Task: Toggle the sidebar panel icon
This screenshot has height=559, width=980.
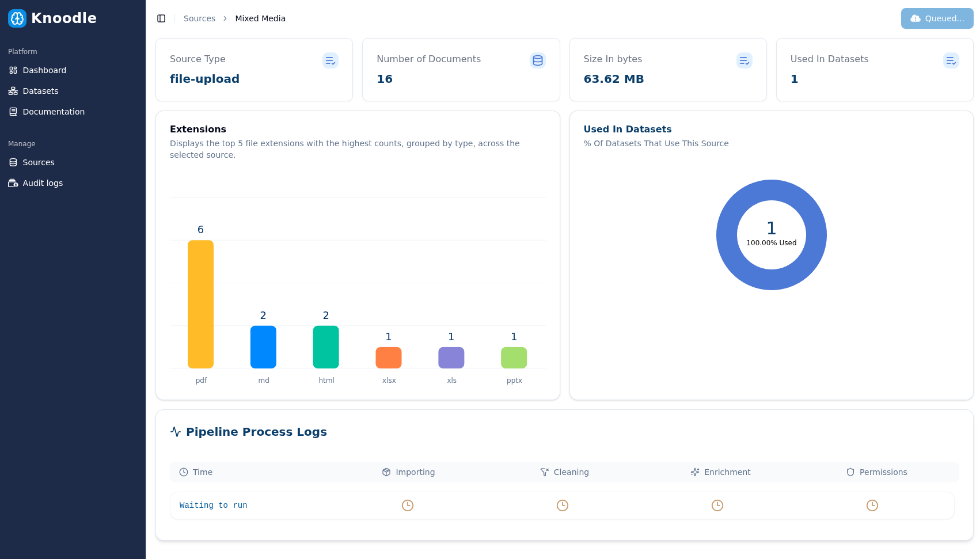Action: (161, 18)
